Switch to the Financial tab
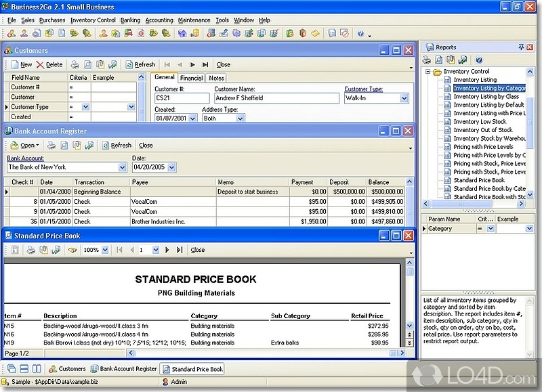This screenshot has height=392, width=542. click(192, 78)
